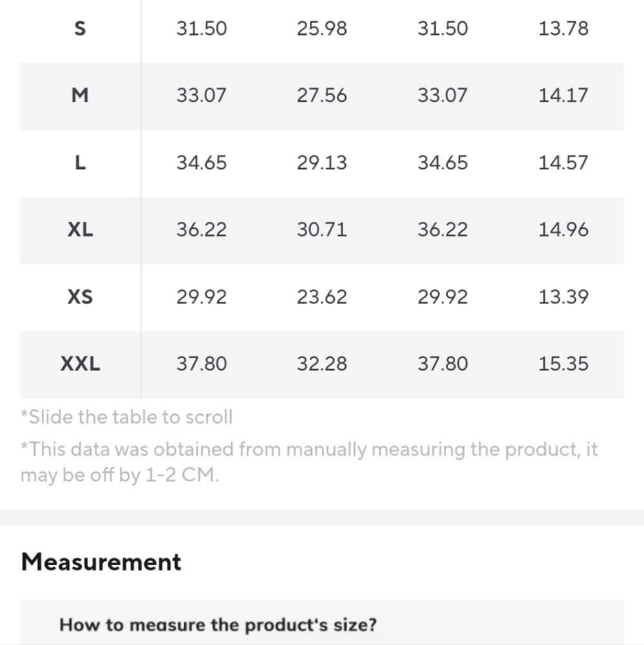This screenshot has height=645, width=644.
Task: Click the 23.62 value in the XS row
Action: pos(322,297)
